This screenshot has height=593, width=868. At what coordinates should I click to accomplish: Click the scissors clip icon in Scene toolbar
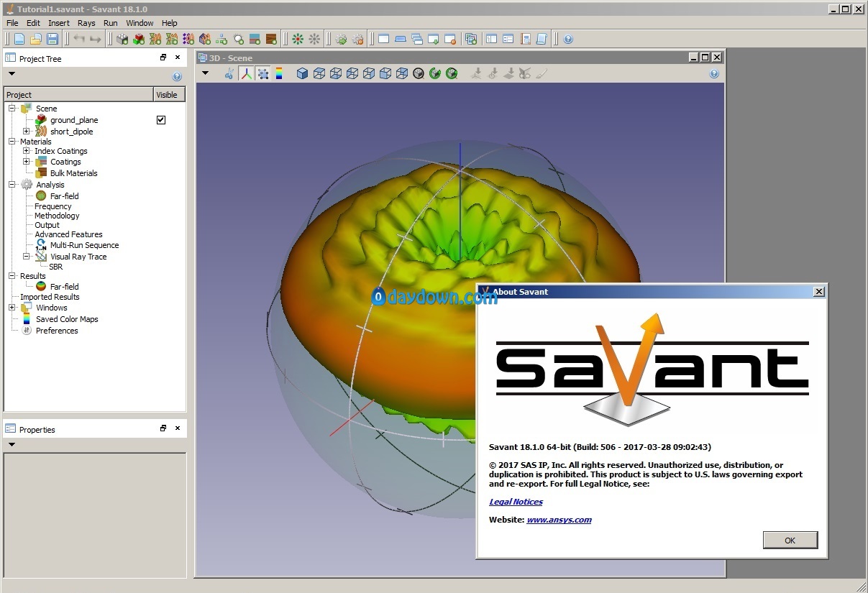pyautogui.click(x=229, y=73)
